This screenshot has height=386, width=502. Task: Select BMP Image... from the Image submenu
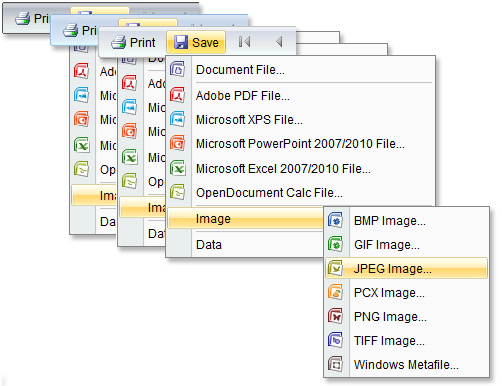[406, 221]
